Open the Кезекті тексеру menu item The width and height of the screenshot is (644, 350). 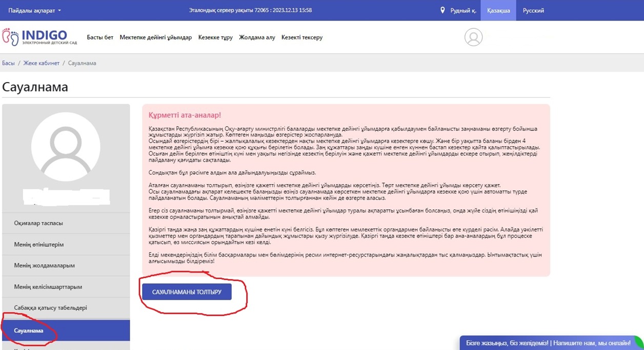pyautogui.click(x=302, y=37)
